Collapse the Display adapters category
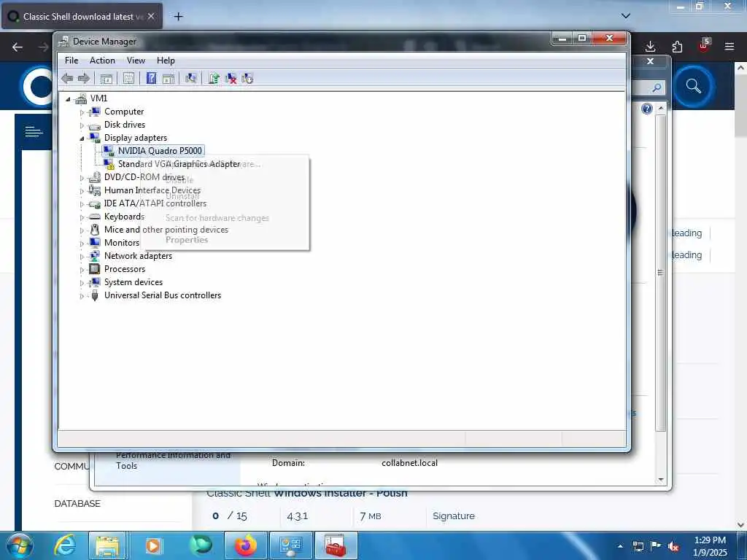The image size is (747, 560). click(x=82, y=138)
